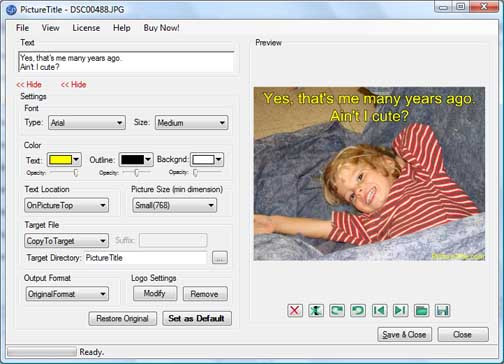This screenshot has width=504, height=364.
Task: Rotate picture clockwise using the toolbar icon
Action: [x=337, y=310]
